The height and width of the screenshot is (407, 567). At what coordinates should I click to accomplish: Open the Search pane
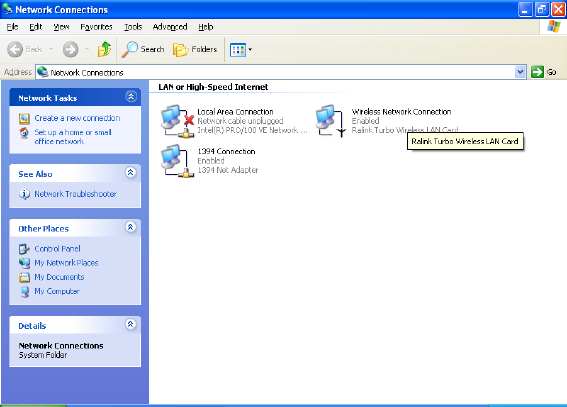coord(143,49)
